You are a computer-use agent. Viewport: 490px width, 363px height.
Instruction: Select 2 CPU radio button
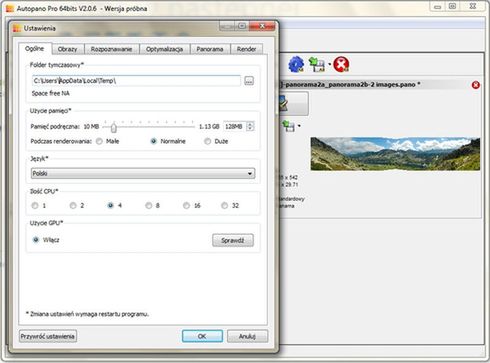(x=73, y=206)
